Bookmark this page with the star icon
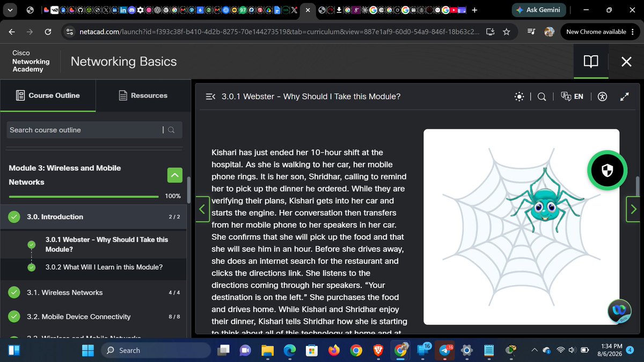The image size is (644, 362). click(507, 32)
